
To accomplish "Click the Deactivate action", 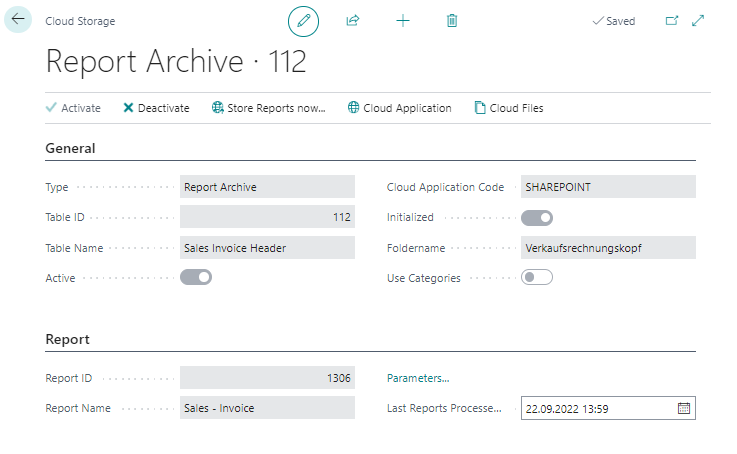I will 156,108.
